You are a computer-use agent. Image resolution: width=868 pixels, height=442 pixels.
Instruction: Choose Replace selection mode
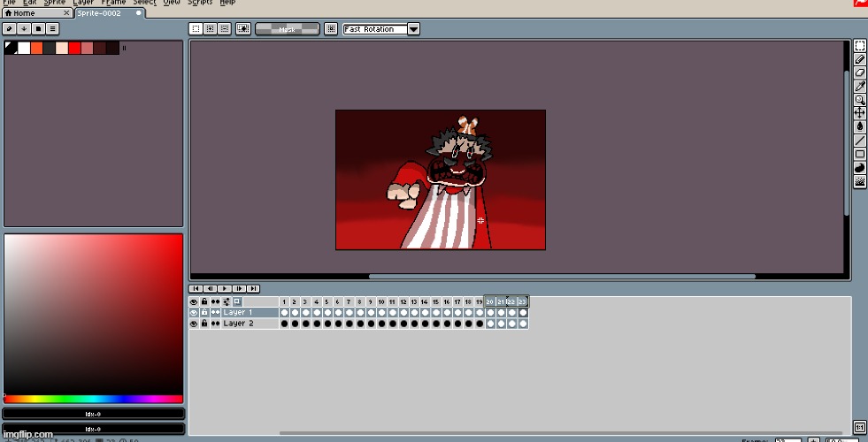point(196,29)
